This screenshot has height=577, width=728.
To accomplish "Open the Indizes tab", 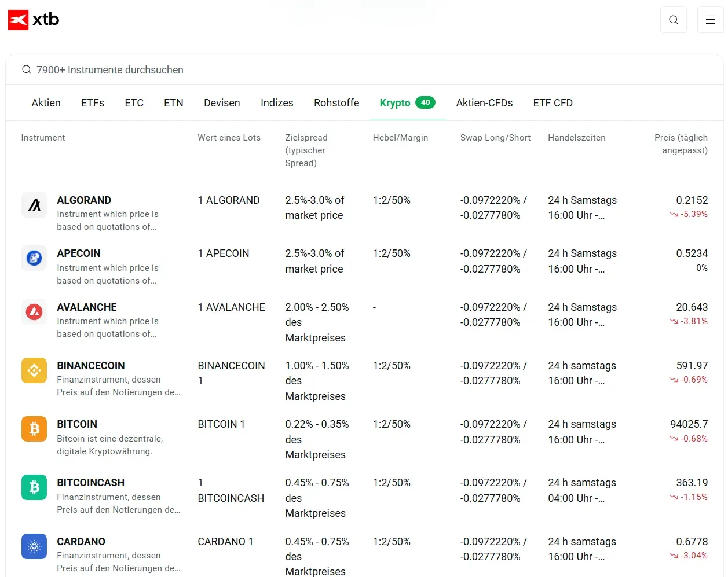I will 277,103.
